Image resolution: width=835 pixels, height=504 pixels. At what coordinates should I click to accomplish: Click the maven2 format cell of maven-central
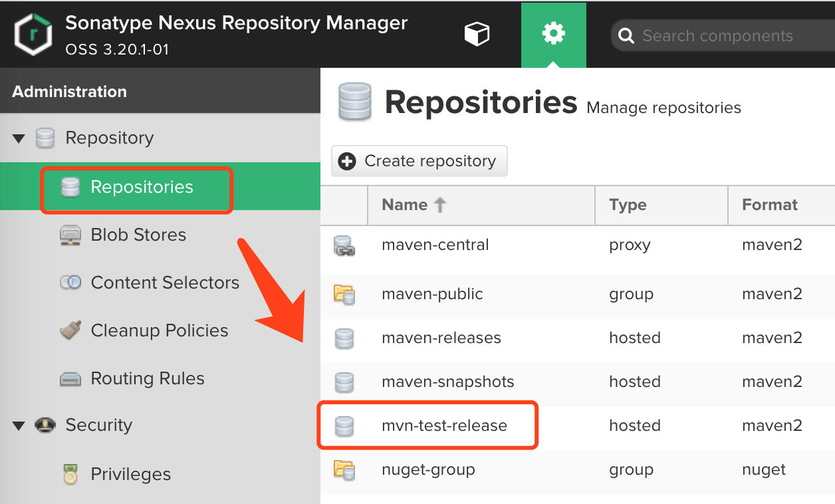[772, 245]
